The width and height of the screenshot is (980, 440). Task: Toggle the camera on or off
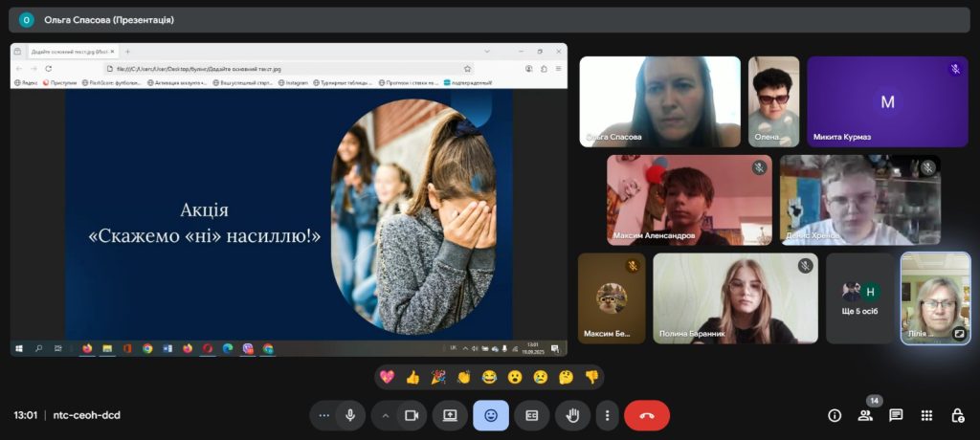412,415
